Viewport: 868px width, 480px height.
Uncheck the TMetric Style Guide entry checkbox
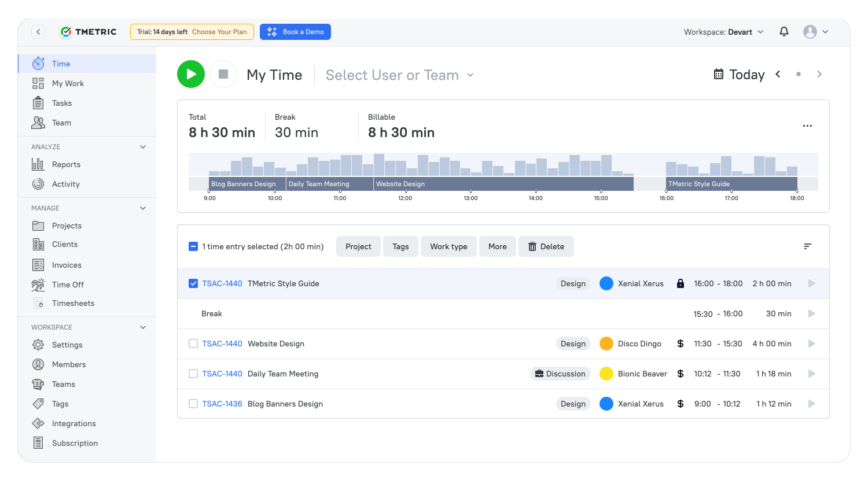(x=193, y=283)
